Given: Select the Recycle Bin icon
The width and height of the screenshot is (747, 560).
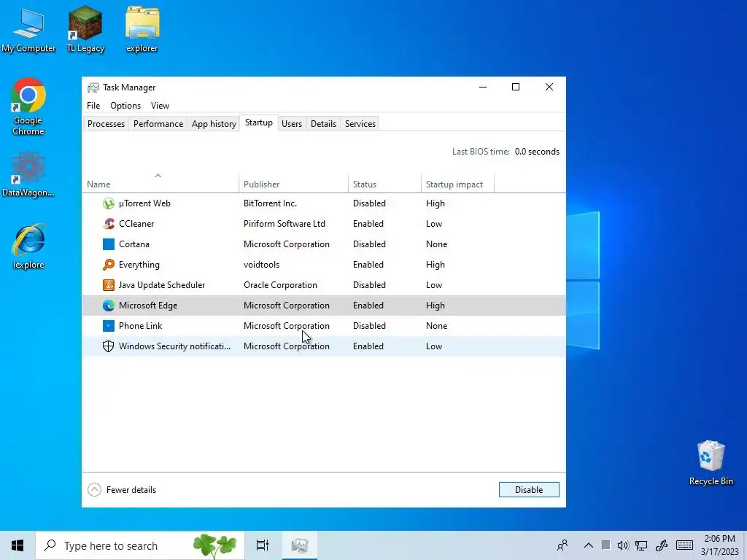Looking at the screenshot, I should pyautogui.click(x=711, y=463).
